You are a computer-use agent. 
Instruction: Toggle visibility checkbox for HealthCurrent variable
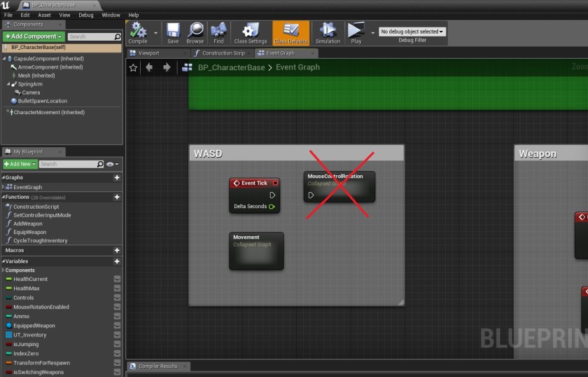pos(117,279)
